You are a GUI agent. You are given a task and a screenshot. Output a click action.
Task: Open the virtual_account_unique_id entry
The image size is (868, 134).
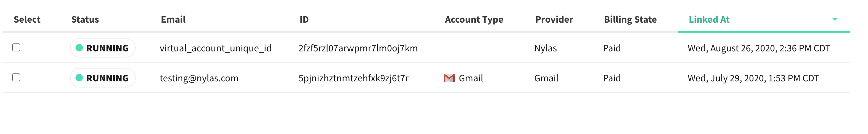coord(215,48)
